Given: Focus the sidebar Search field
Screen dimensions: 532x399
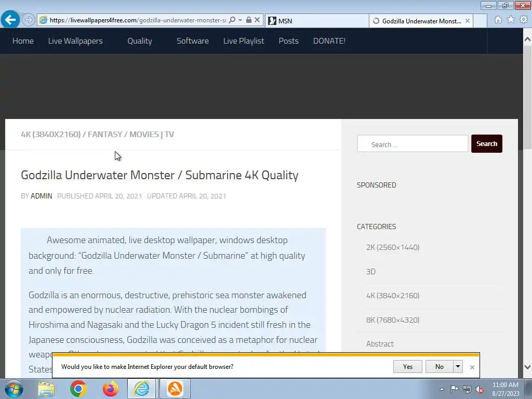Looking at the screenshot, I should [x=413, y=144].
